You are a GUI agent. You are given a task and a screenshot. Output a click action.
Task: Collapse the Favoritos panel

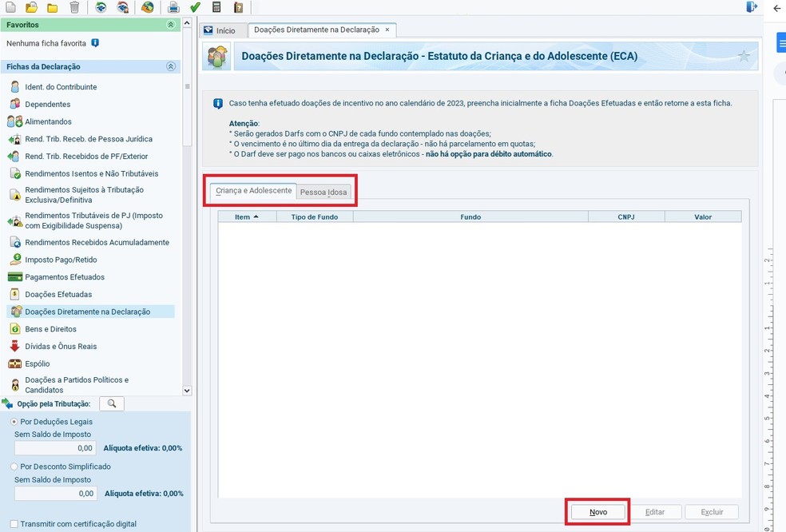(171, 25)
